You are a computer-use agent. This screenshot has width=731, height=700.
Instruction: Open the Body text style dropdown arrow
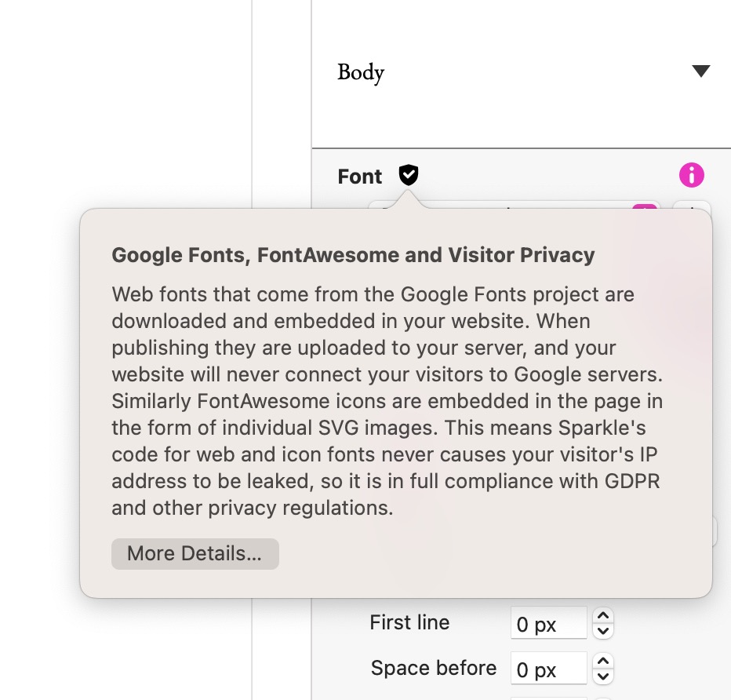(x=700, y=71)
